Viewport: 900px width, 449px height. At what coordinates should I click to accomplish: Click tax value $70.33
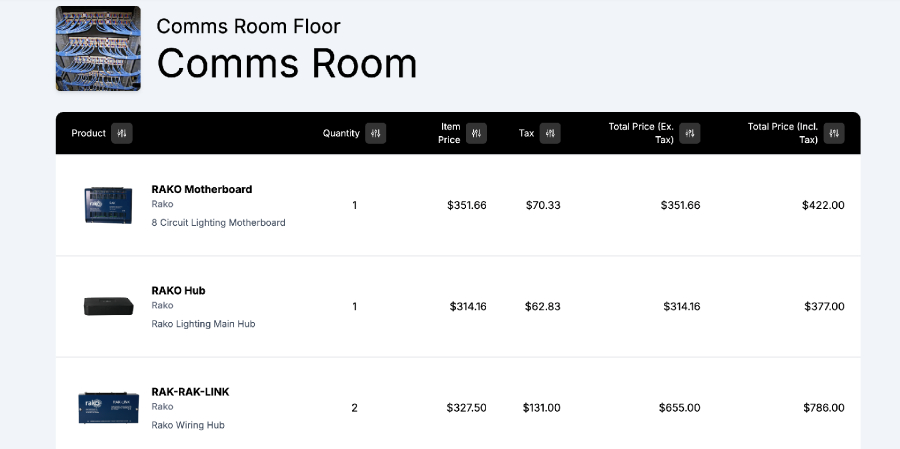pos(543,205)
